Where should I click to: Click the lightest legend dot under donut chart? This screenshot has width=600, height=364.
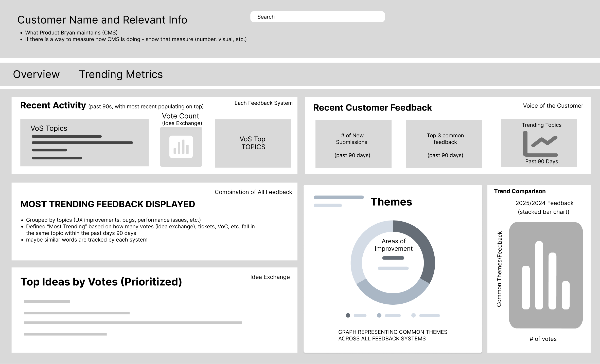tap(413, 315)
